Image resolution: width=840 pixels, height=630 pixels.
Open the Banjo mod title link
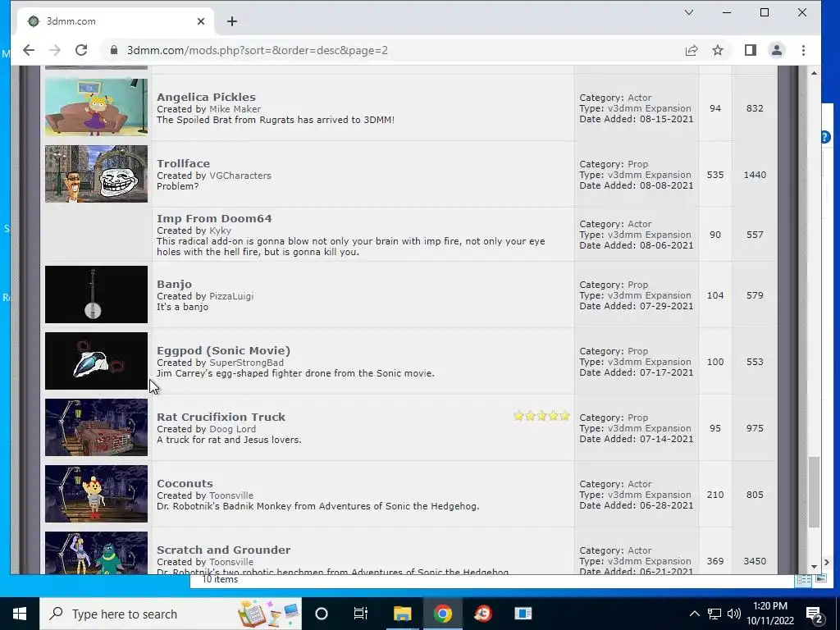(174, 284)
